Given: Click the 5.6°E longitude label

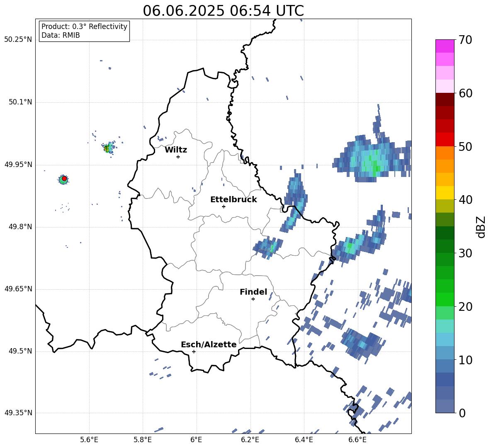Looking at the screenshot, I should click(x=89, y=440).
